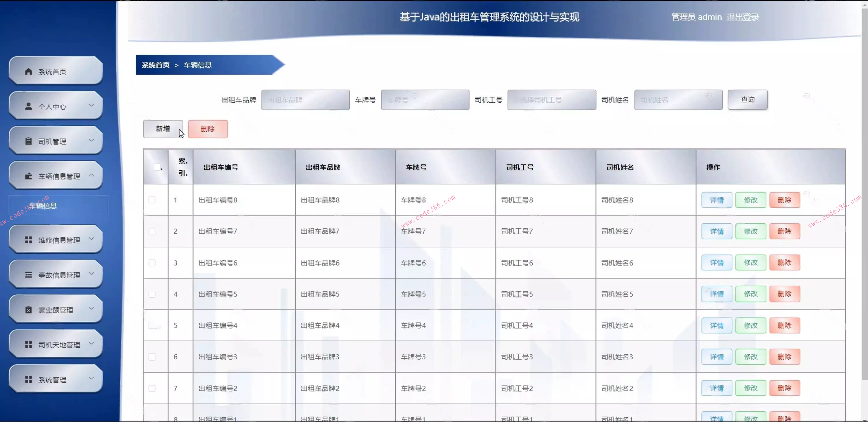
Task: Select 车辆信息 in the sidebar submenu
Action: click(44, 205)
